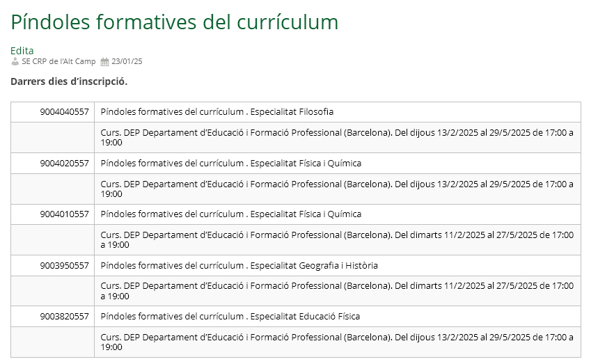This screenshot has height=364, width=598.
Task: Open the Edita link
Action: coord(22,50)
